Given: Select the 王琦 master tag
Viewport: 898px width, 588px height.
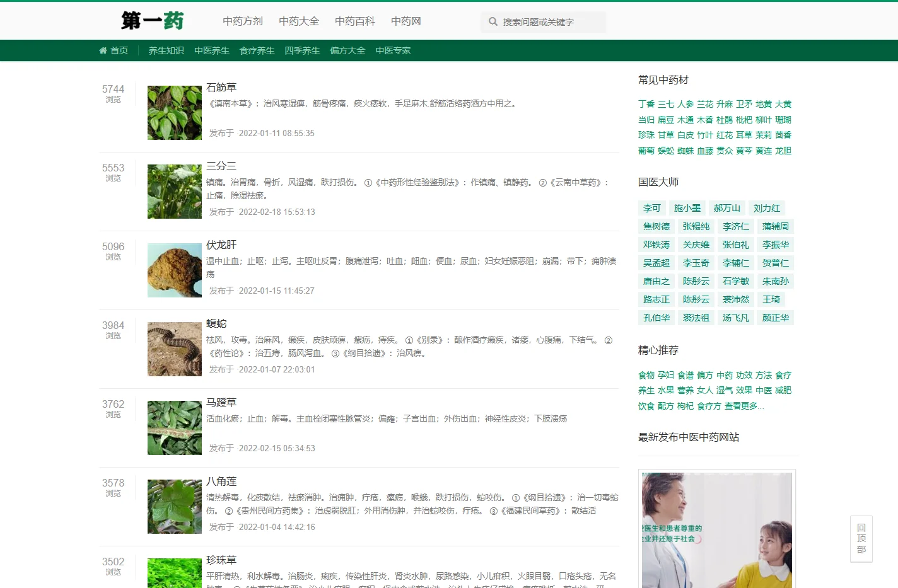Looking at the screenshot, I should [771, 299].
